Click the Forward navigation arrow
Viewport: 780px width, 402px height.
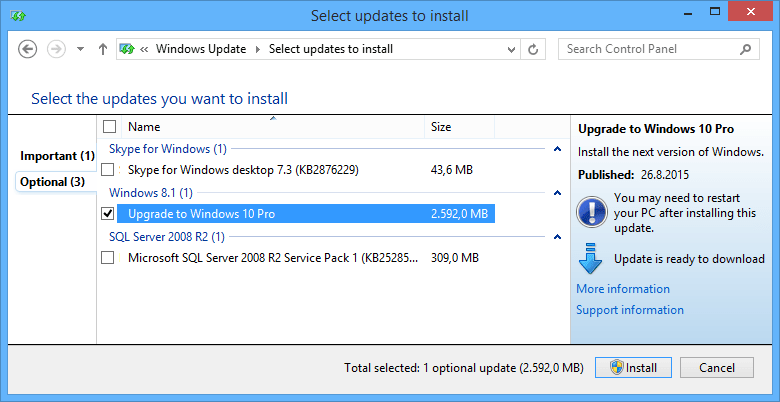(56, 49)
